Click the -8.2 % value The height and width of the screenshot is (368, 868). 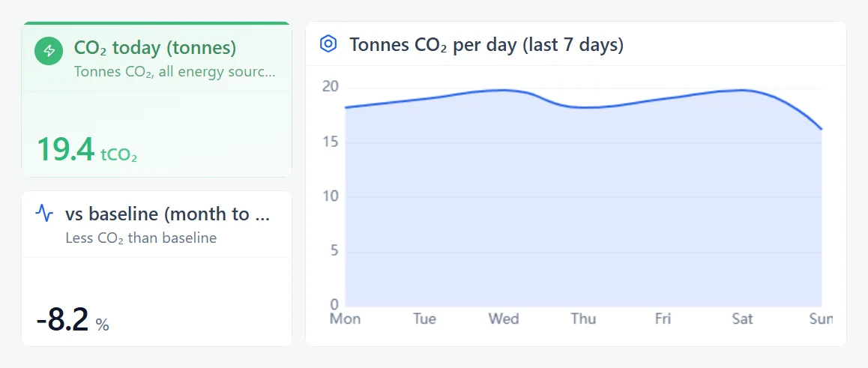(73, 321)
